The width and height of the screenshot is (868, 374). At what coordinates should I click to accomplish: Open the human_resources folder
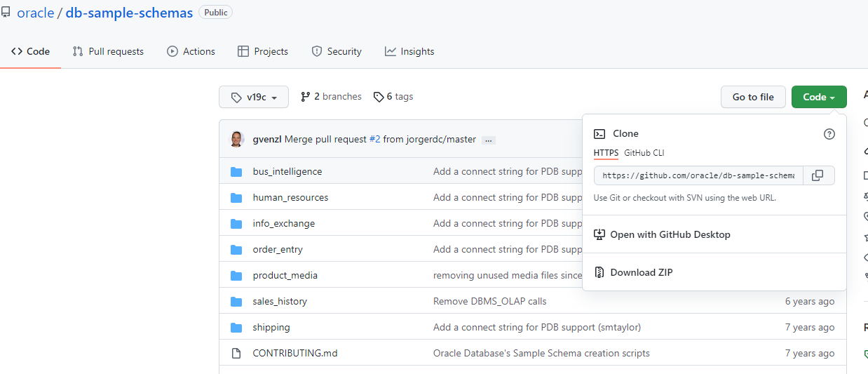pyautogui.click(x=290, y=197)
